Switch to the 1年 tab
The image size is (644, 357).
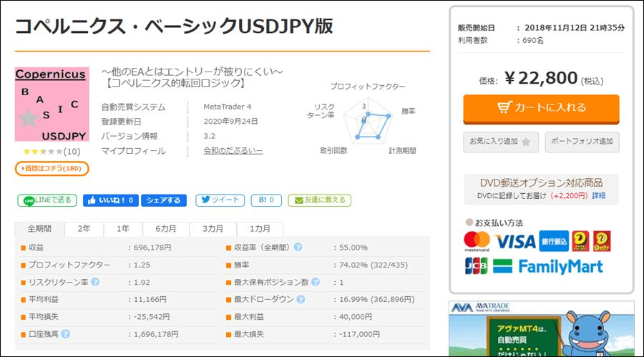[x=123, y=229]
